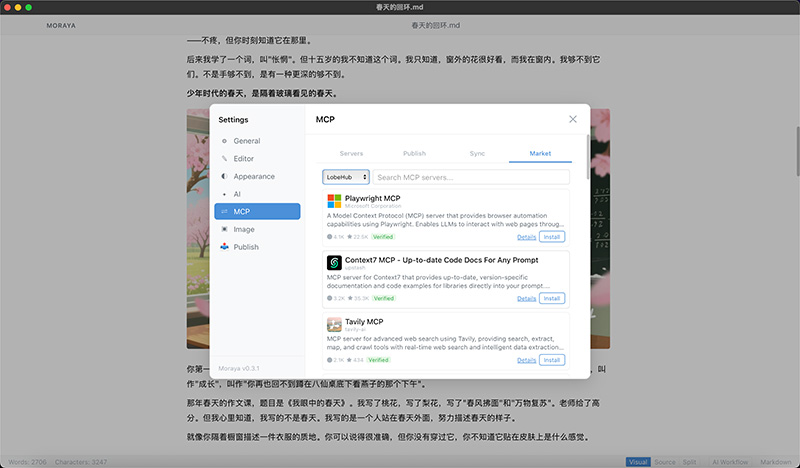Open the Publish tab in MCP
This screenshot has height=468, width=800.
[414, 153]
